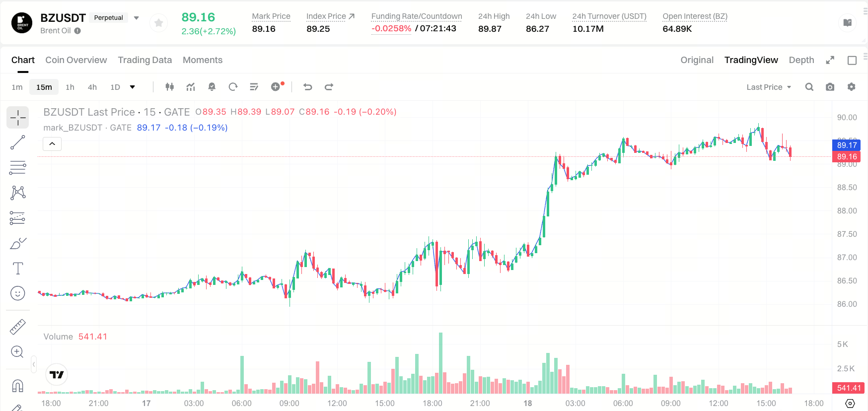Select the Text annotation tool
This screenshot has height=411, width=868.
coord(17,269)
